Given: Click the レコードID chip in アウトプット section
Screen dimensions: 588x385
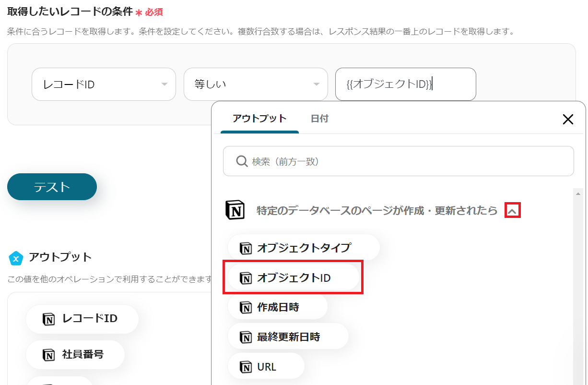Looking at the screenshot, I should click(82, 318).
